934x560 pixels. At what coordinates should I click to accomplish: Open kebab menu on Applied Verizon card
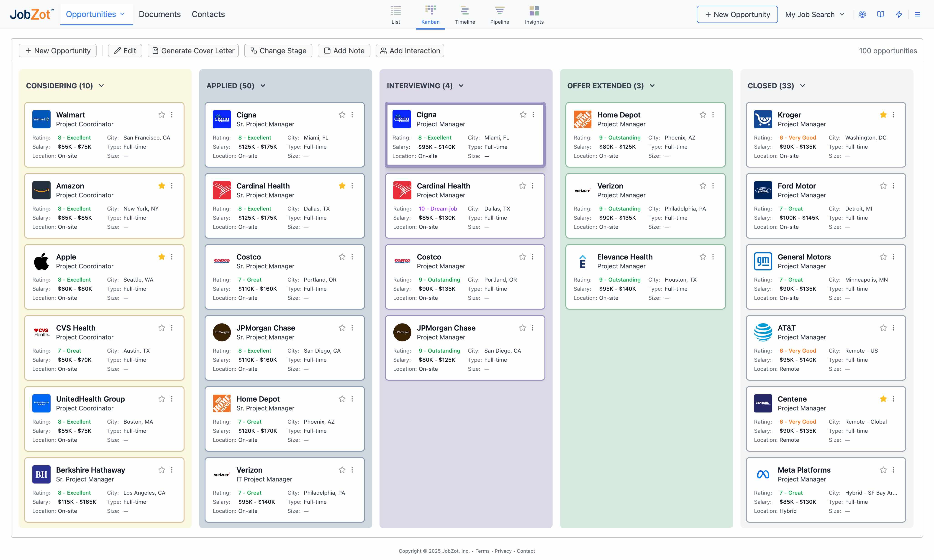pyautogui.click(x=352, y=470)
